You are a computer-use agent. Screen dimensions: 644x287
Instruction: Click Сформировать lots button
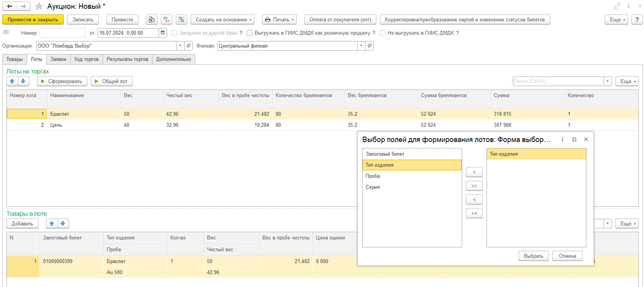tap(62, 81)
